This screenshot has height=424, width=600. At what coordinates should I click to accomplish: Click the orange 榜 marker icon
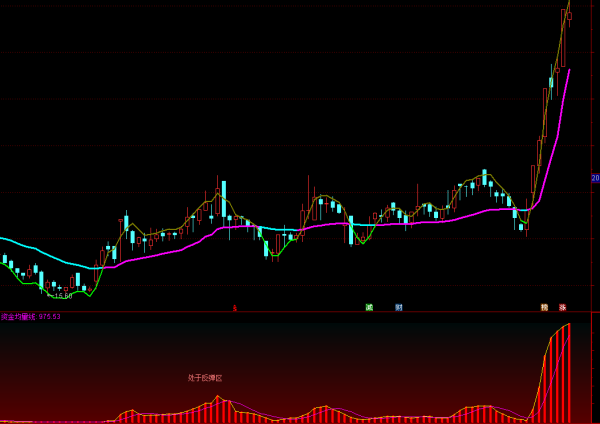click(544, 307)
